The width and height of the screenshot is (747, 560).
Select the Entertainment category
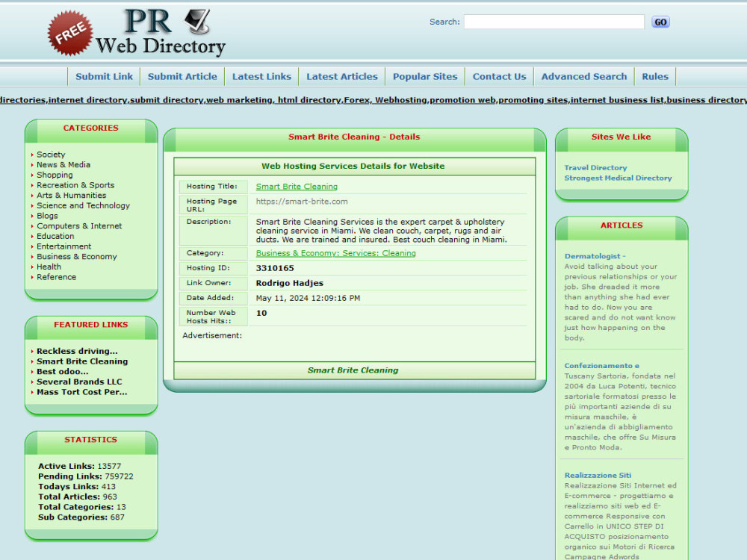pos(63,246)
